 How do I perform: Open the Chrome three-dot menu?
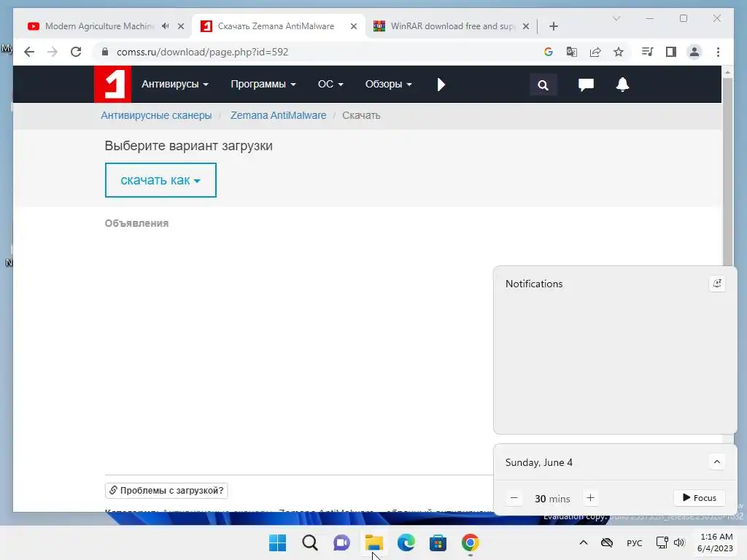coord(718,52)
